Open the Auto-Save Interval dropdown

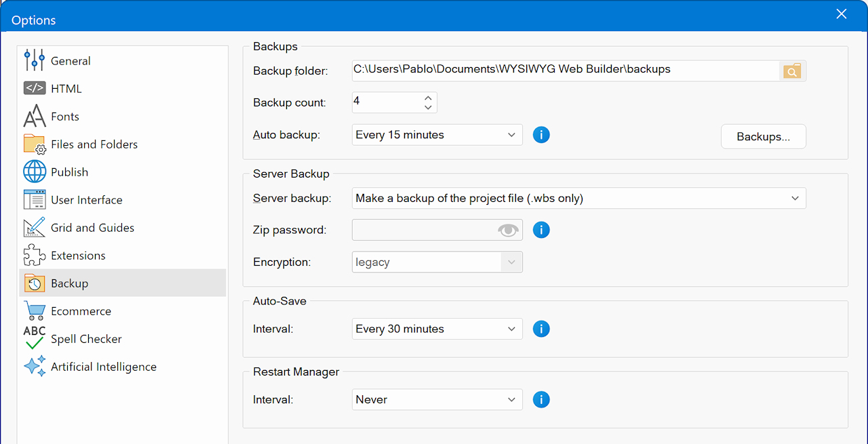click(437, 329)
